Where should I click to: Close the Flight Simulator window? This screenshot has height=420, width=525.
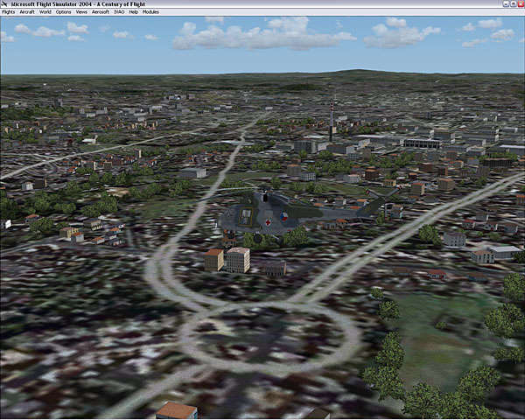tap(521, 4)
